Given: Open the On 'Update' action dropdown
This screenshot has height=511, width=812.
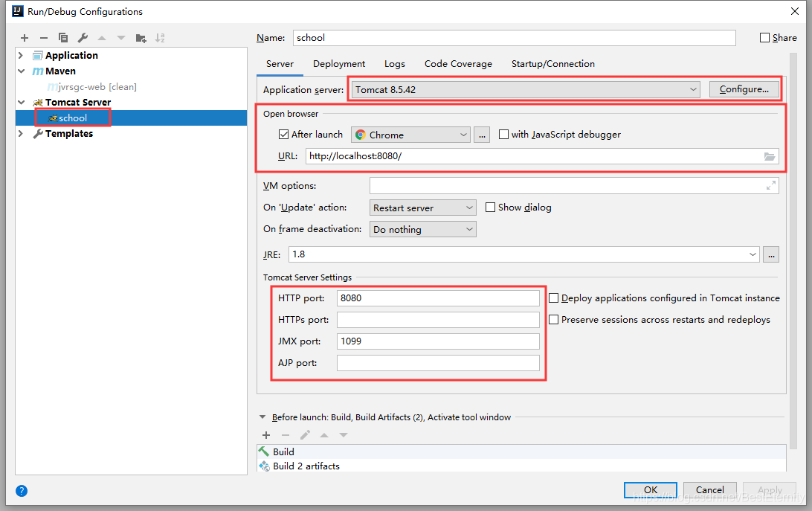Looking at the screenshot, I should click(422, 208).
